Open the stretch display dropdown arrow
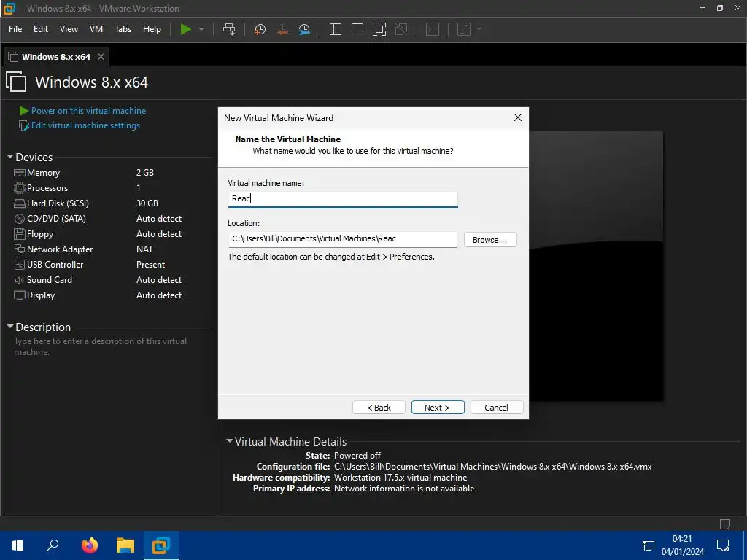This screenshot has width=747, height=560. 479,29
